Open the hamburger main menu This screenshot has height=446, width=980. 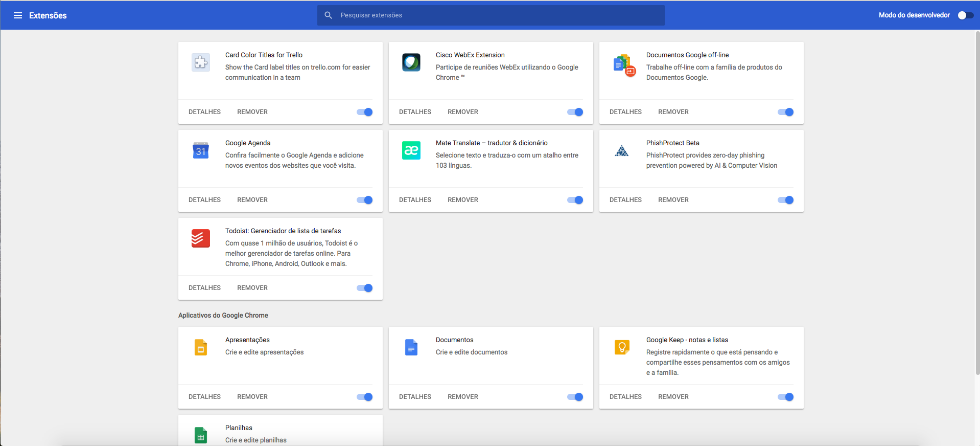[x=18, y=15]
